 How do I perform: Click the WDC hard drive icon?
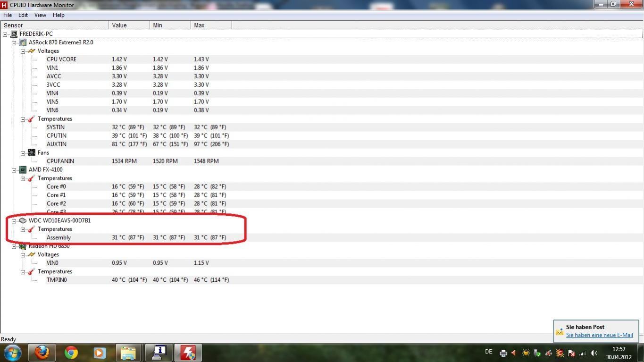pos(23,221)
